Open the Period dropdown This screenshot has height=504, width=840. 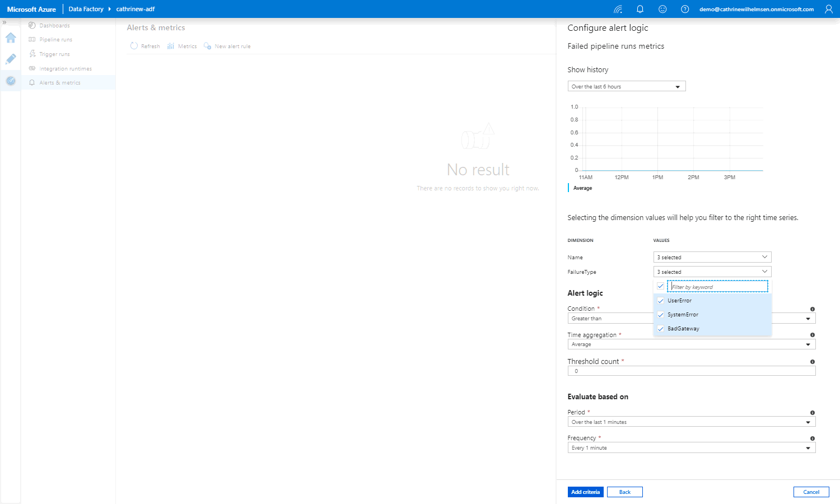(x=691, y=422)
